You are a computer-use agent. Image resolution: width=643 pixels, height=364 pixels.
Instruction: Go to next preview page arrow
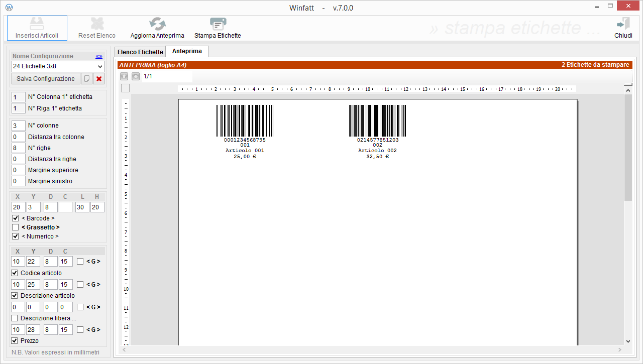pos(136,76)
